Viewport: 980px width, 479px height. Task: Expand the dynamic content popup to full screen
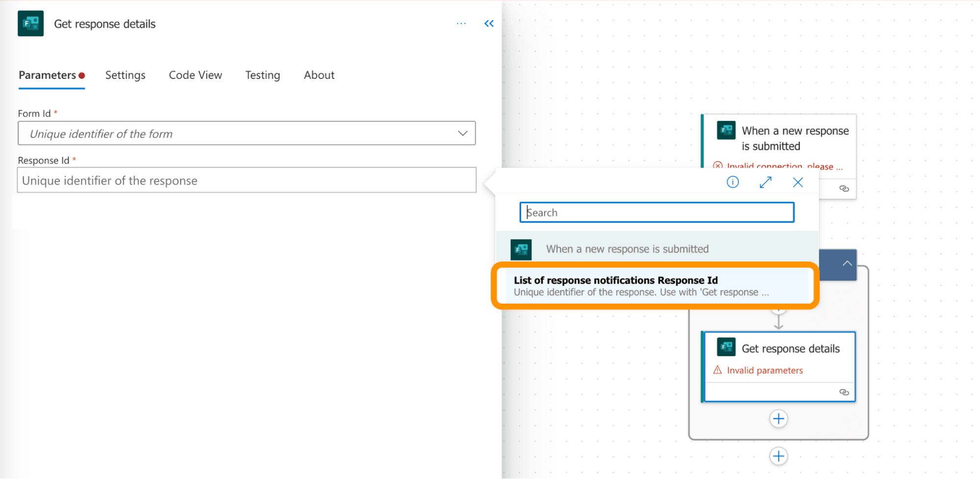tap(765, 182)
